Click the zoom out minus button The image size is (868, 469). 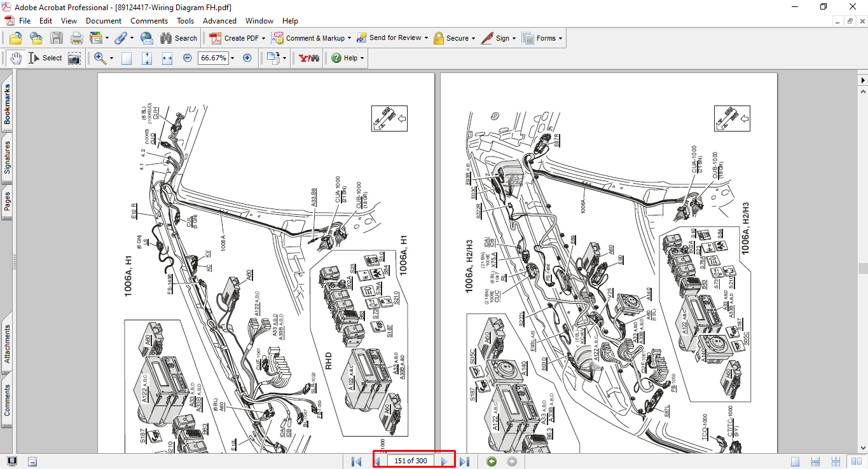point(188,58)
